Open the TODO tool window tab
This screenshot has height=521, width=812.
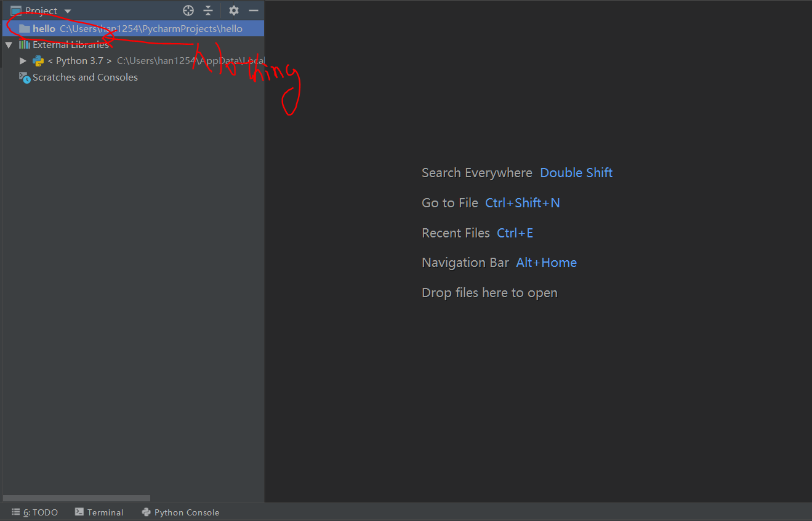point(35,512)
